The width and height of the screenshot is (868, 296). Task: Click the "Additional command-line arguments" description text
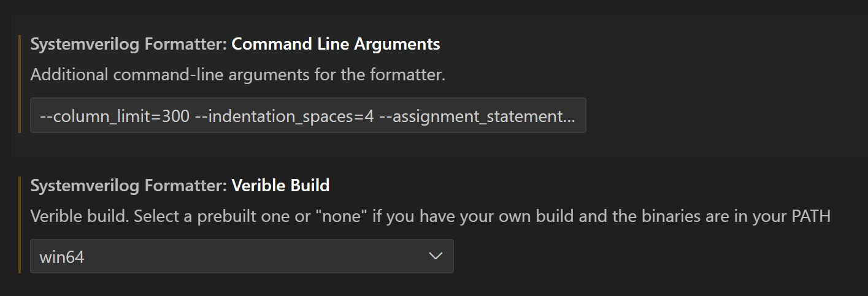click(237, 75)
